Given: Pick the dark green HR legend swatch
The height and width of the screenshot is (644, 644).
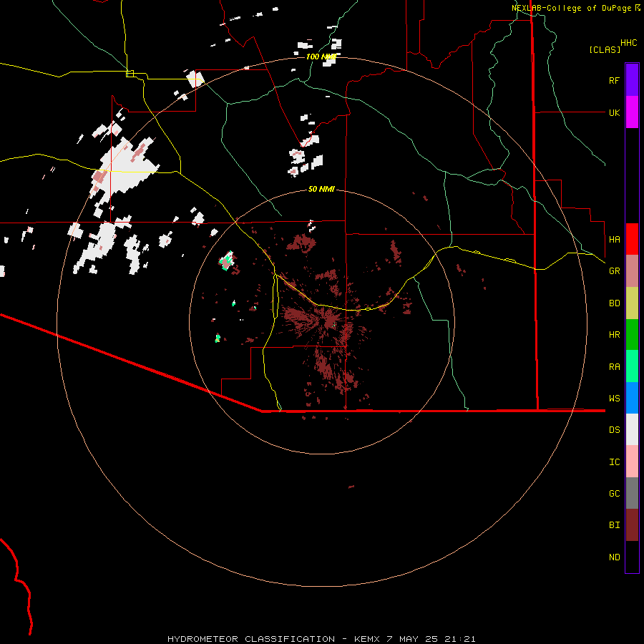Looking at the screenshot, I should click(x=632, y=335).
